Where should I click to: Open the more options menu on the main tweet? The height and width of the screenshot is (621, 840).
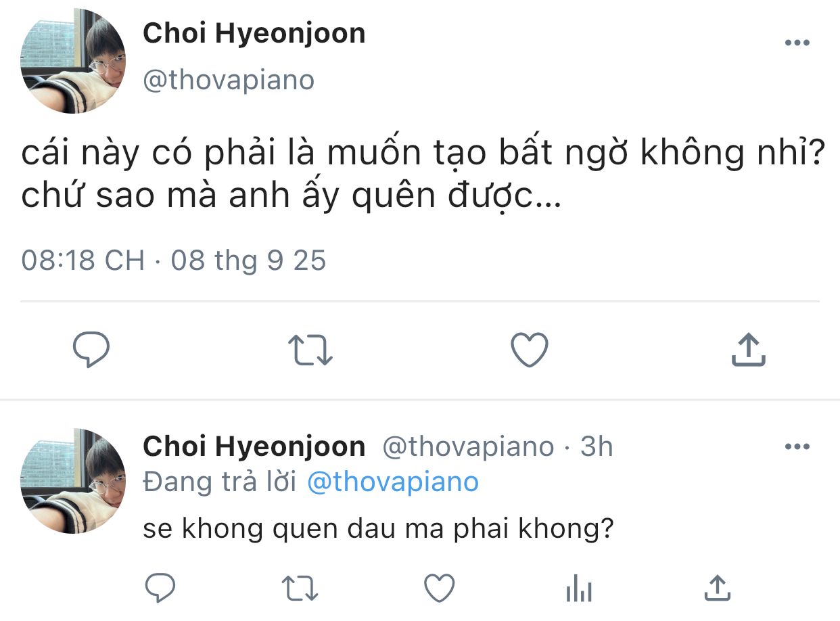coord(797,43)
